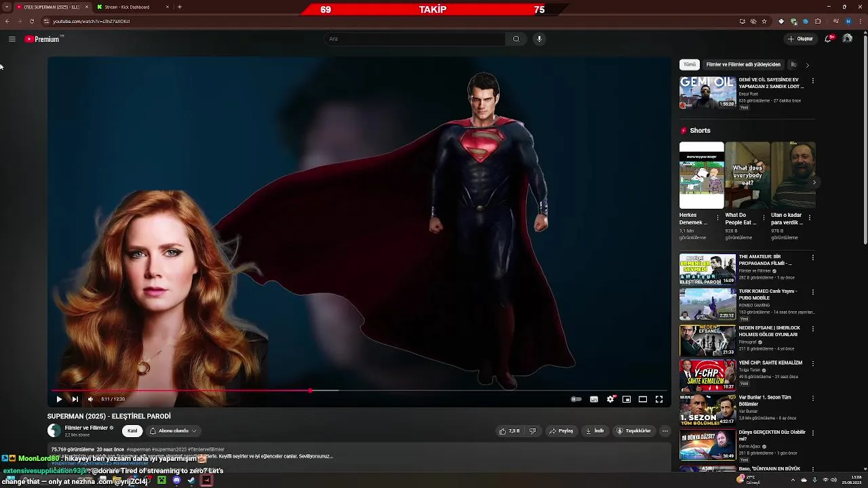The width and height of the screenshot is (868, 488).
Task: Open the Oluştur create button
Action: pyautogui.click(x=800, y=39)
